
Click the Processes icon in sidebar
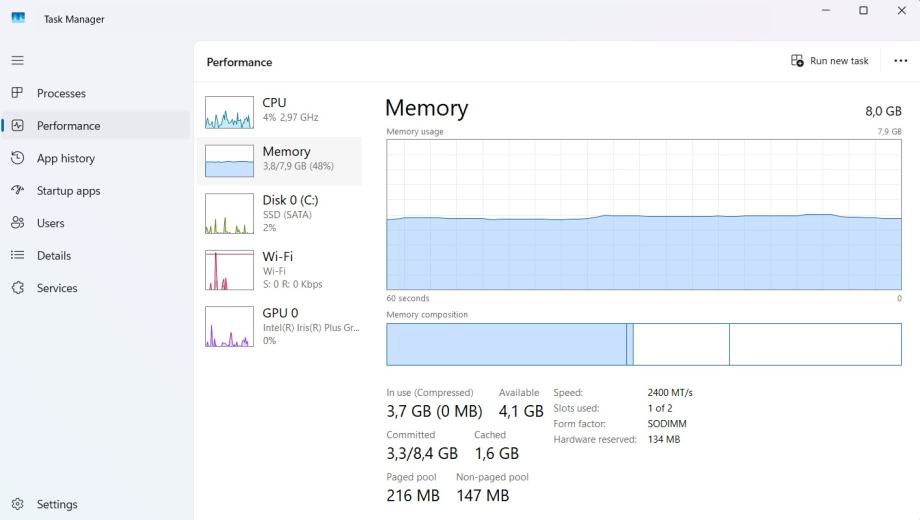[17, 93]
